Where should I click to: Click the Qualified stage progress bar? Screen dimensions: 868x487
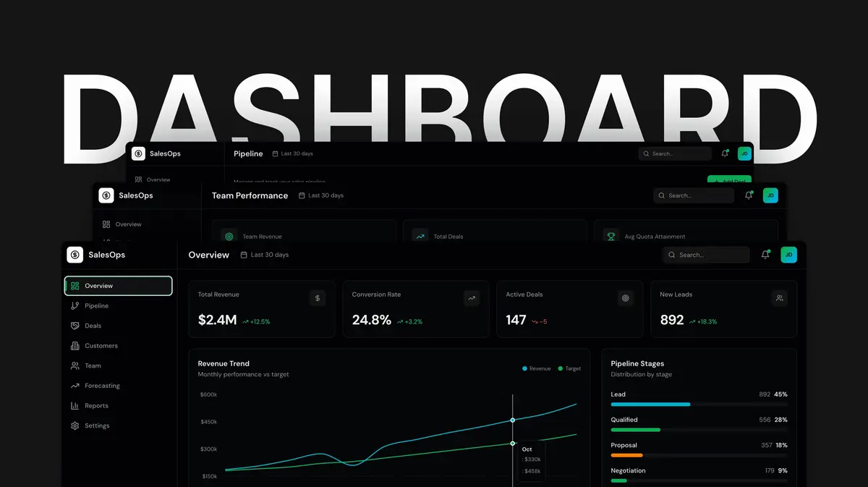coord(699,430)
